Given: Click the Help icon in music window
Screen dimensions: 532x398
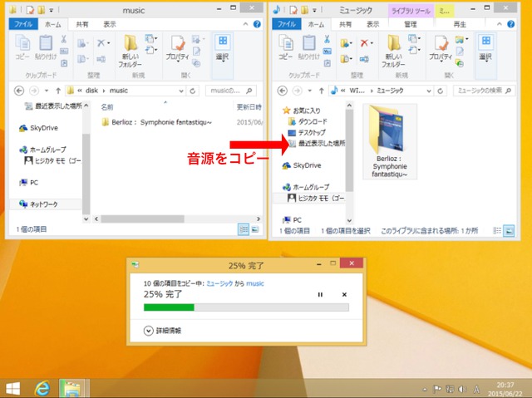Looking at the screenshot, I should [257, 25].
